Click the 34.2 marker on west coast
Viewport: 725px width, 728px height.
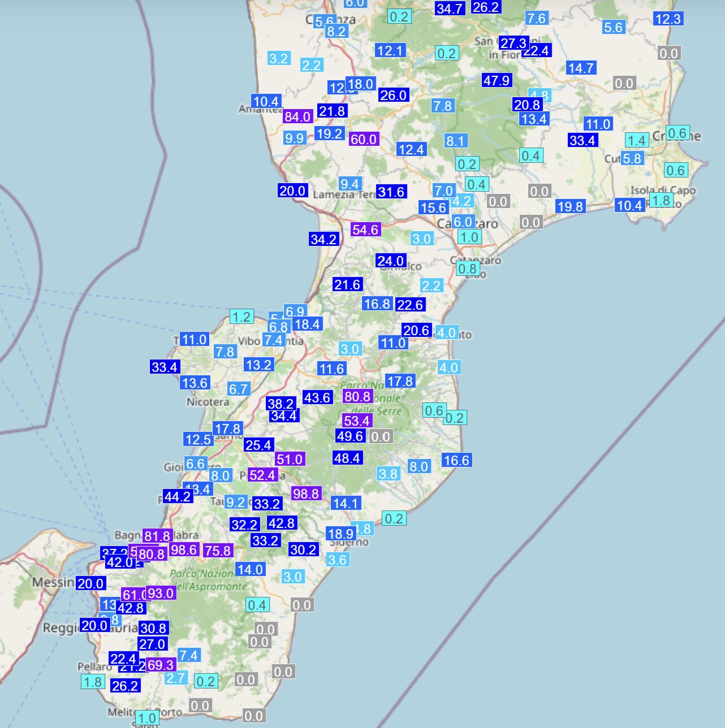323,239
